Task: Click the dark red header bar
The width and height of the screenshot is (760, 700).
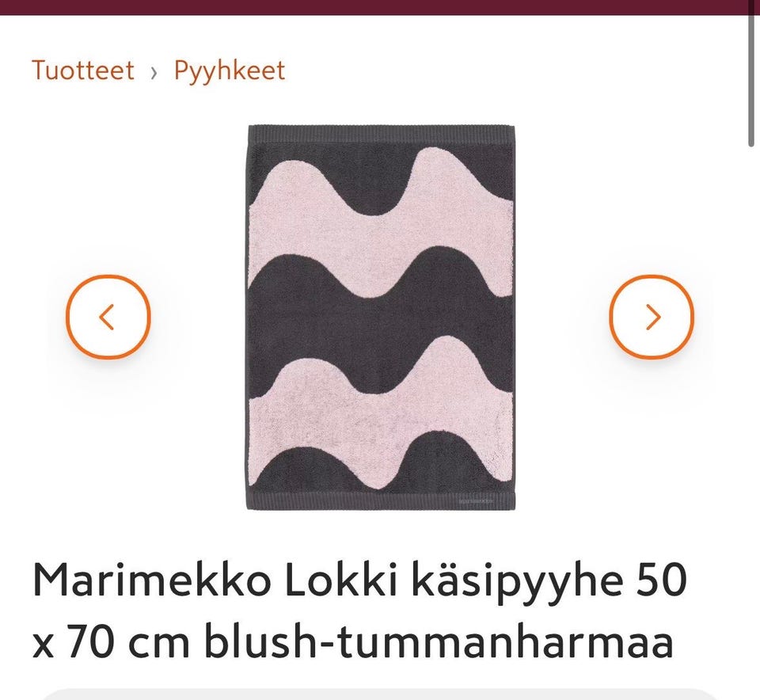Action: coord(380,7)
